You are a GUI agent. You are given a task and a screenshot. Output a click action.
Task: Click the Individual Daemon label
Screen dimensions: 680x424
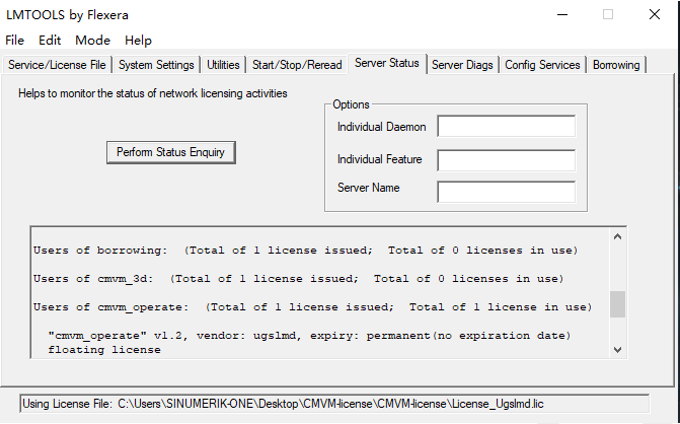[382, 127]
